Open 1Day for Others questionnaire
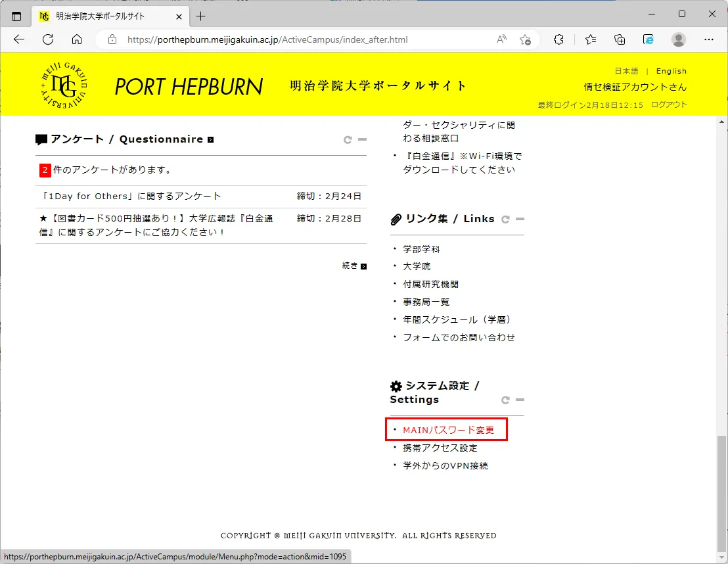This screenshot has width=728, height=564. [x=130, y=196]
